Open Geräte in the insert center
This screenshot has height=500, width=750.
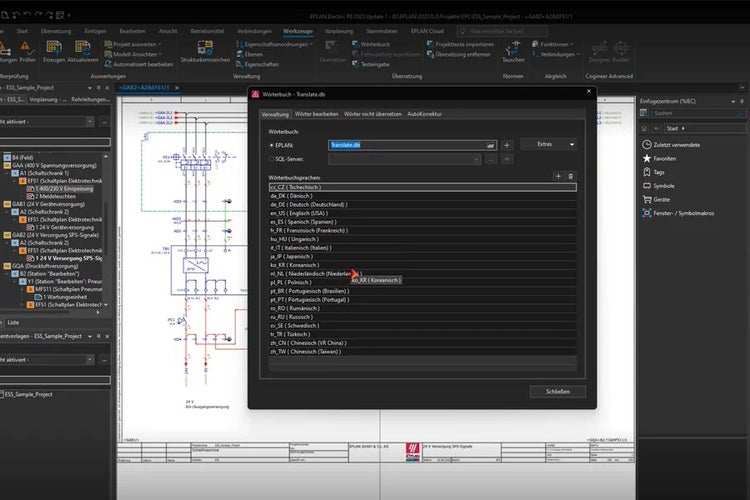[662, 198]
